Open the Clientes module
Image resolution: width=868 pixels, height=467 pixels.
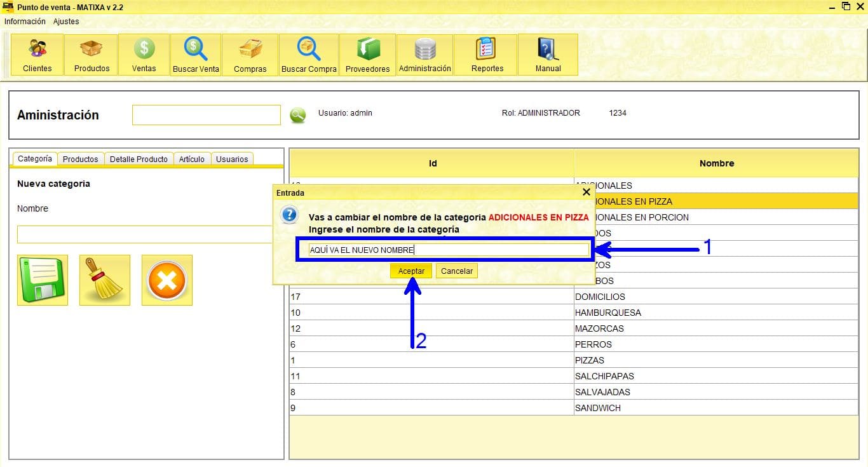37,55
